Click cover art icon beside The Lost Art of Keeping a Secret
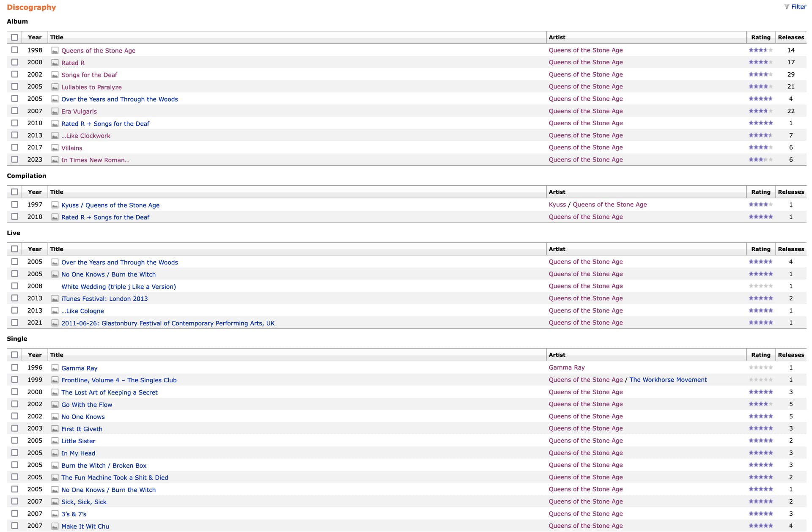This screenshot has width=812, height=532. click(x=55, y=392)
